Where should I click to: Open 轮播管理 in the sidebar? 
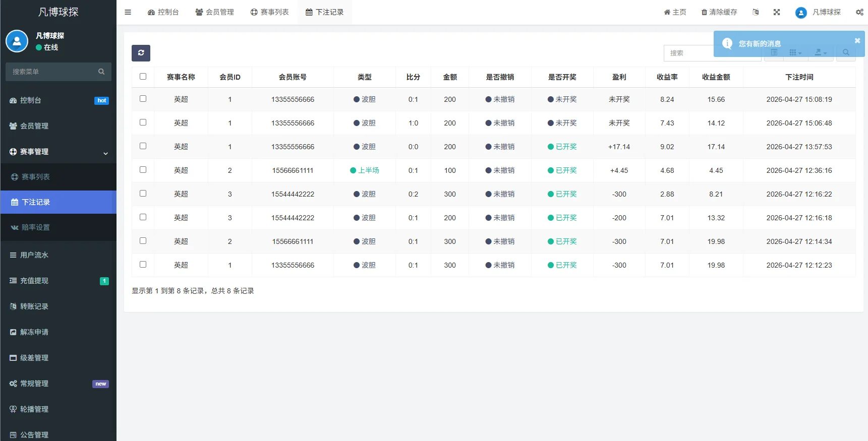pyautogui.click(x=59, y=409)
